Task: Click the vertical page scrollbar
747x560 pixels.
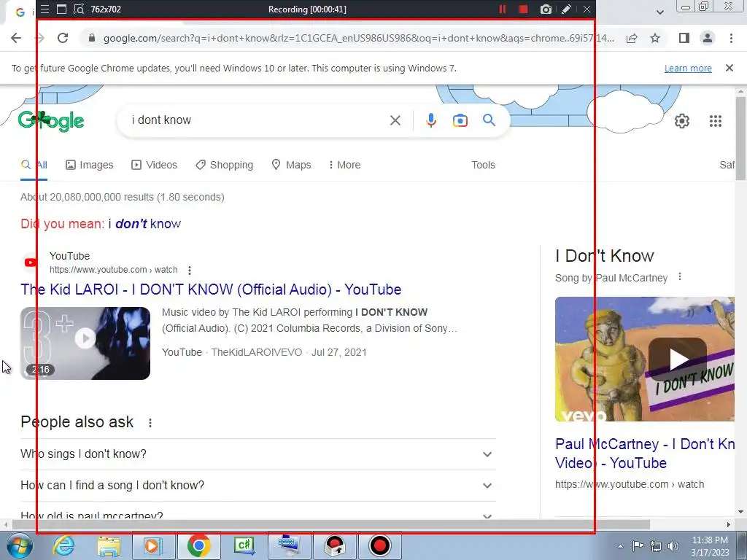Action: click(740, 138)
